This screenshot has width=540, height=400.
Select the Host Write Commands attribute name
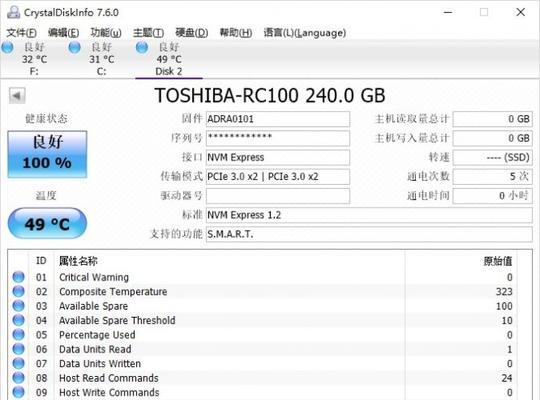(x=109, y=393)
